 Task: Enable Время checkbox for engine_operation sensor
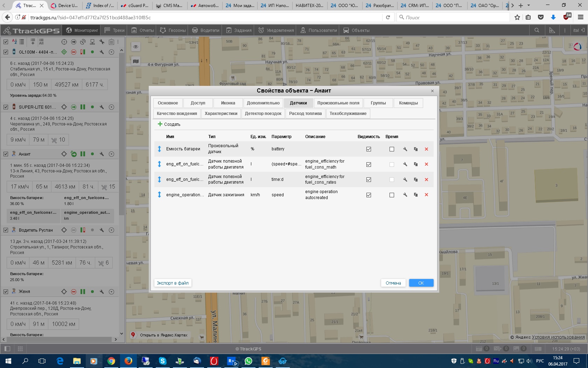392,195
